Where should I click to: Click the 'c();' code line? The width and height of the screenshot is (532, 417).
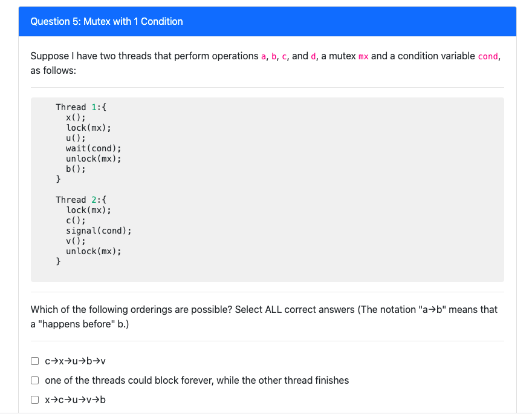click(x=76, y=220)
